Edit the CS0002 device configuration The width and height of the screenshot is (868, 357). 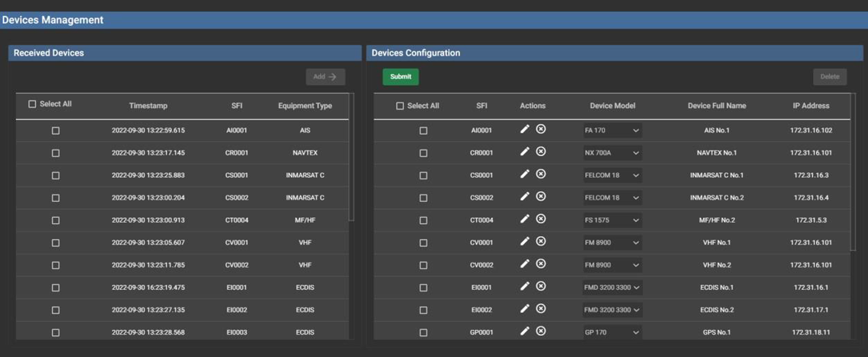coord(524,196)
